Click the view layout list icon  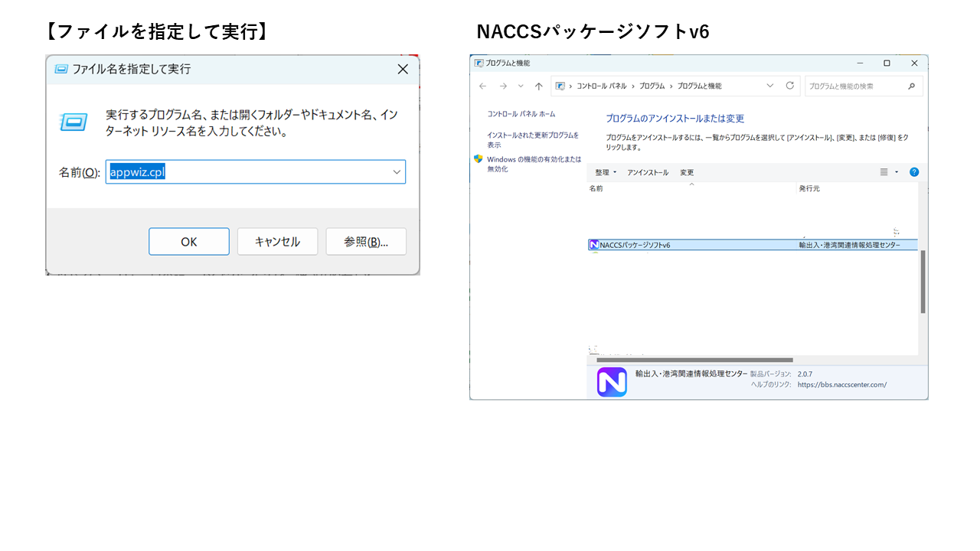click(884, 172)
